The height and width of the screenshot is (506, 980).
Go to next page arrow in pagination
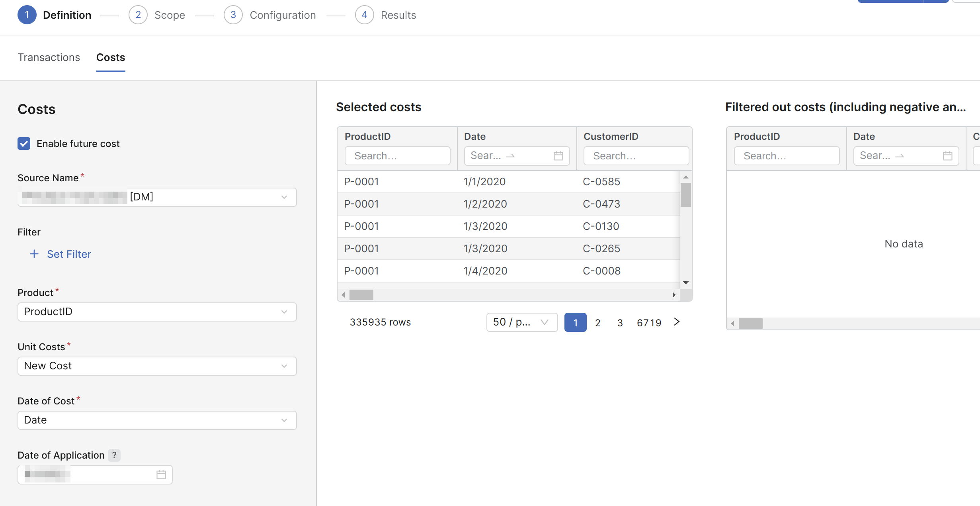click(677, 322)
